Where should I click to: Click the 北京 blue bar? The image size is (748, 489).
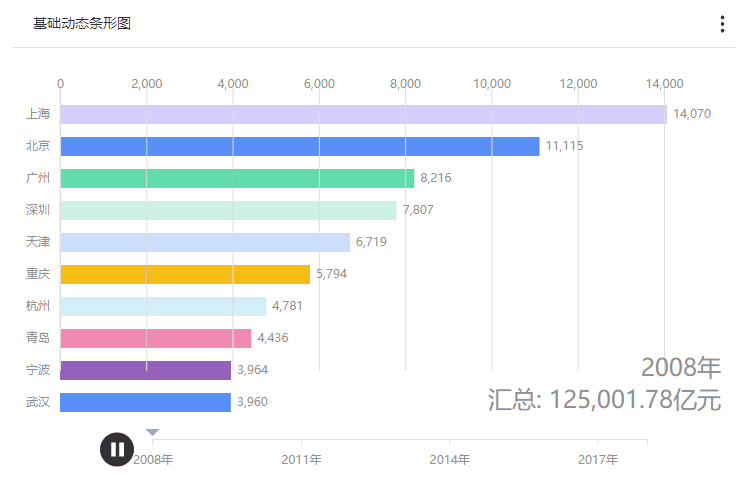point(300,146)
